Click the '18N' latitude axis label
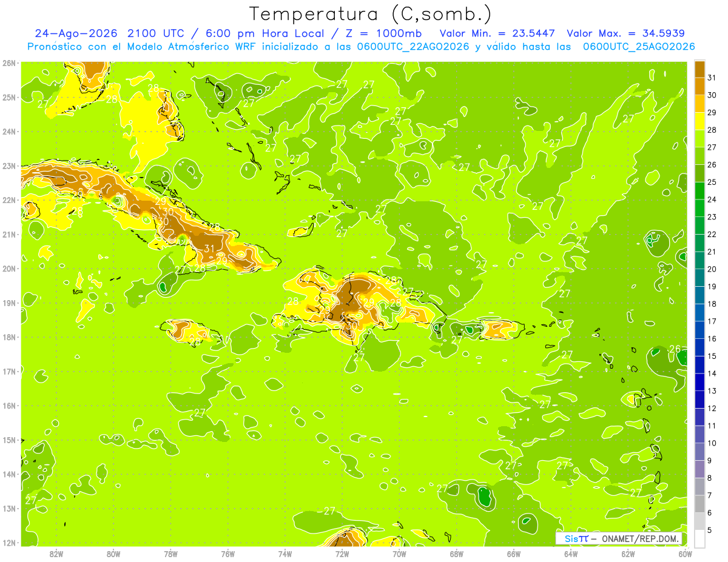The image size is (728, 562). [9, 337]
